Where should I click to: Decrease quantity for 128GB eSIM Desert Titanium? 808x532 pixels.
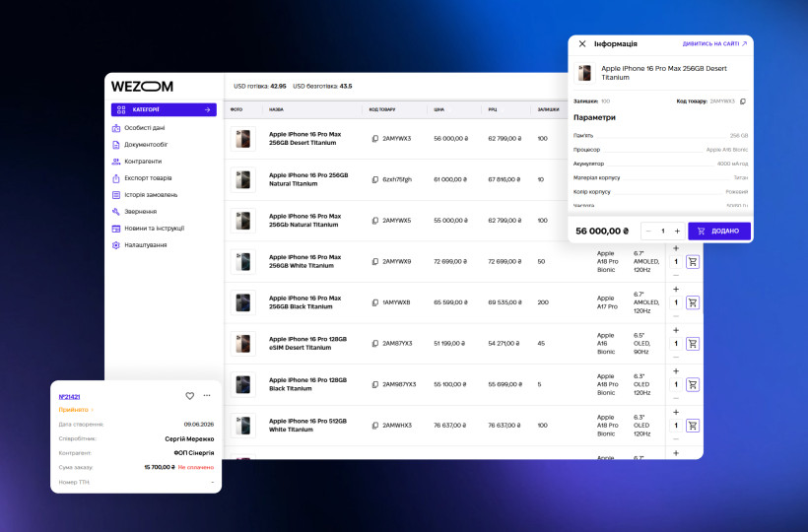click(676, 357)
